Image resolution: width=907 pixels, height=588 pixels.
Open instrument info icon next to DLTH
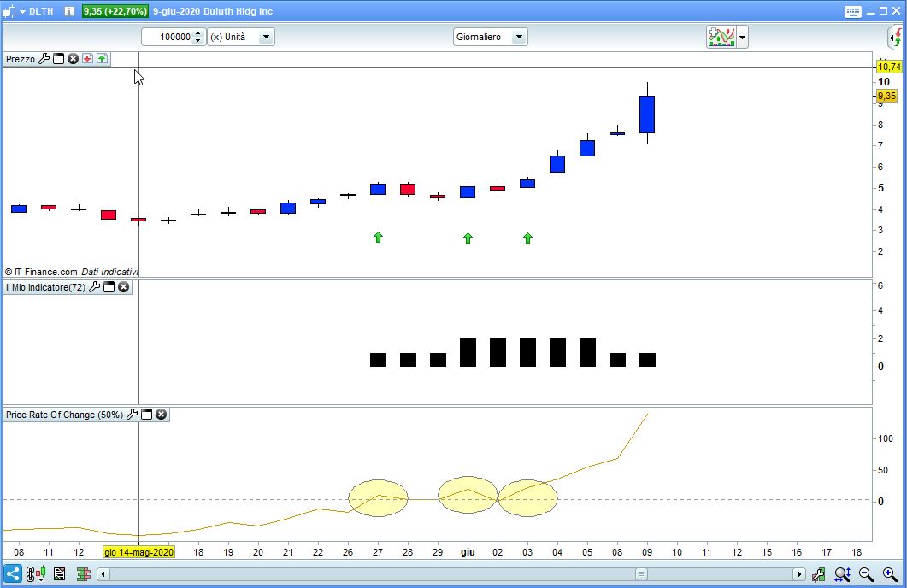(x=69, y=11)
